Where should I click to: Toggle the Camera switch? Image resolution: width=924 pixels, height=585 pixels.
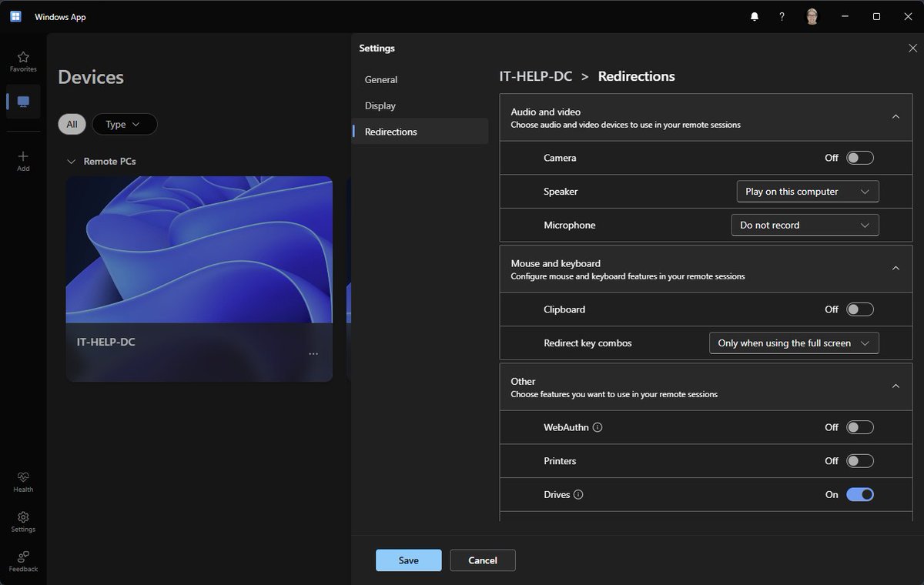click(x=860, y=158)
